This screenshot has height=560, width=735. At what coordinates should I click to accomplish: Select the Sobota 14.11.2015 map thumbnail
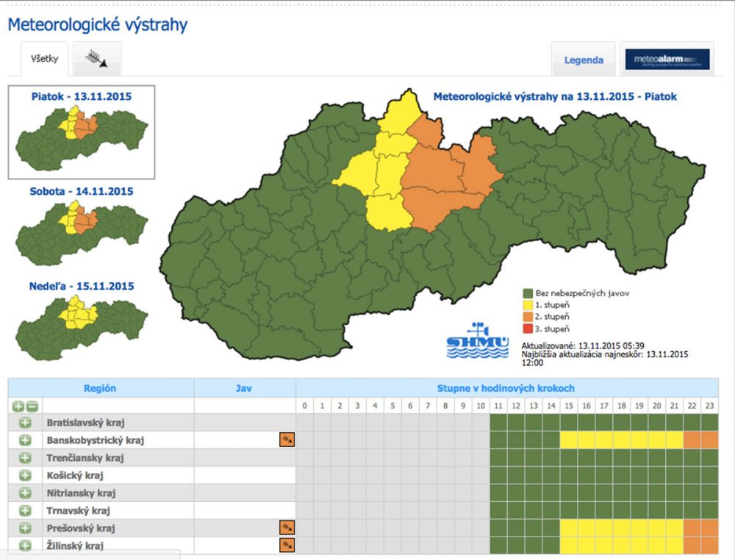click(81, 222)
